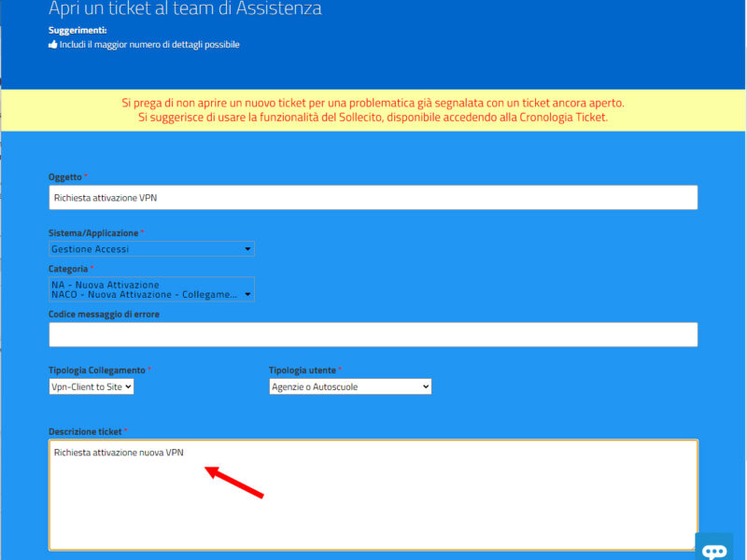
Task: Focus the Oggetto text field
Action: pyautogui.click(x=373, y=197)
